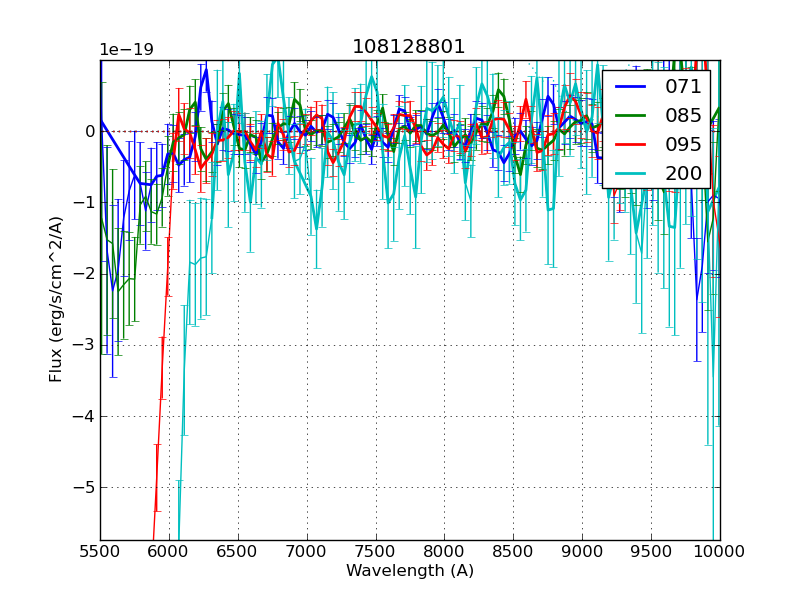
Task: Select the 085 legend label
Action: coord(683,115)
